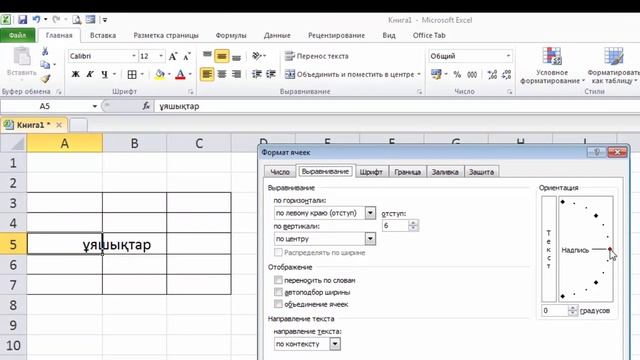The image size is (640, 360).
Task: Align text to top of cell
Action: click(x=207, y=56)
